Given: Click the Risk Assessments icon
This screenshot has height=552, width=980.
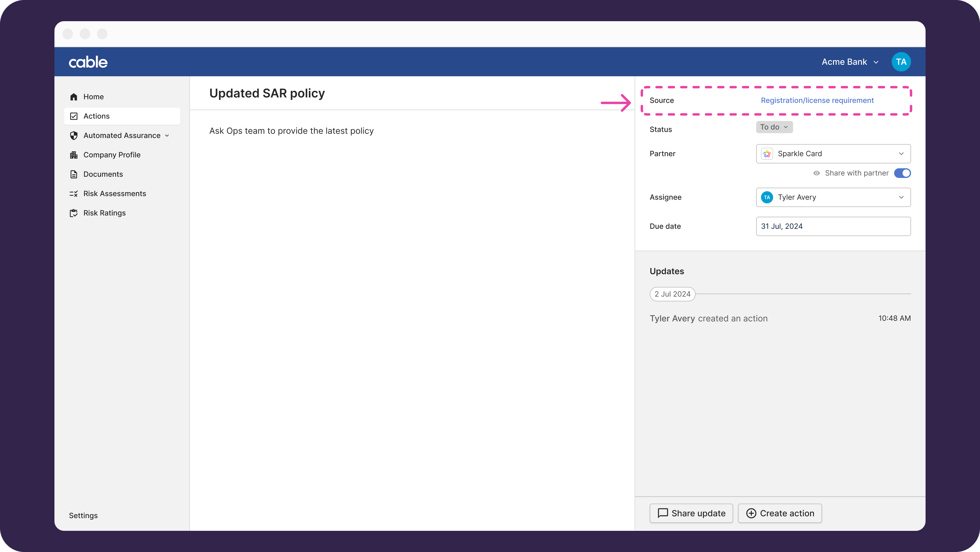Looking at the screenshot, I should click(74, 194).
